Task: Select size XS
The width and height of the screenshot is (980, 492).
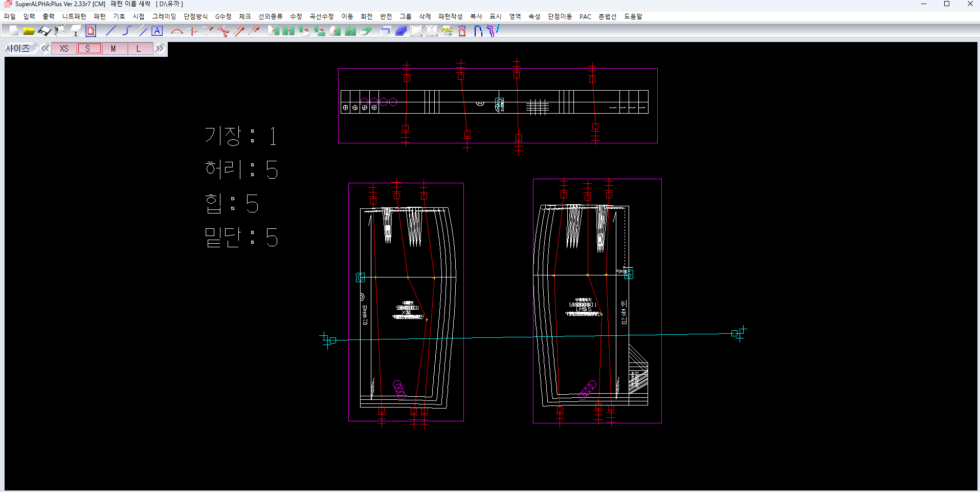Action: [64, 49]
